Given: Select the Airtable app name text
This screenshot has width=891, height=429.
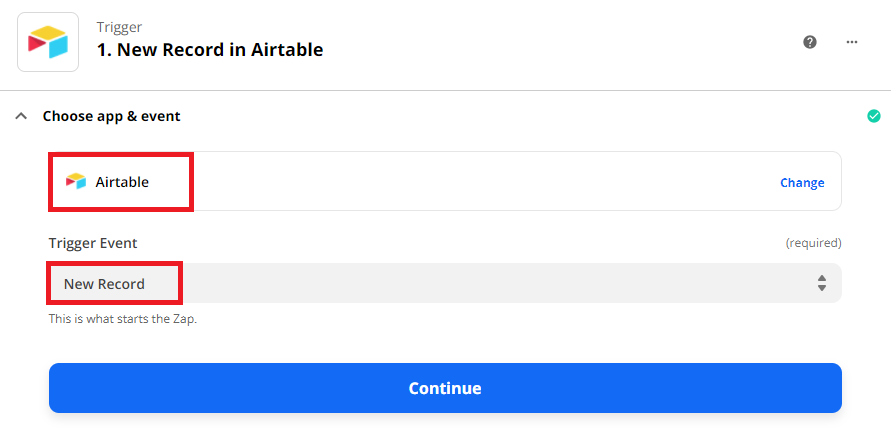Looking at the screenshot, I should point(122,182).
